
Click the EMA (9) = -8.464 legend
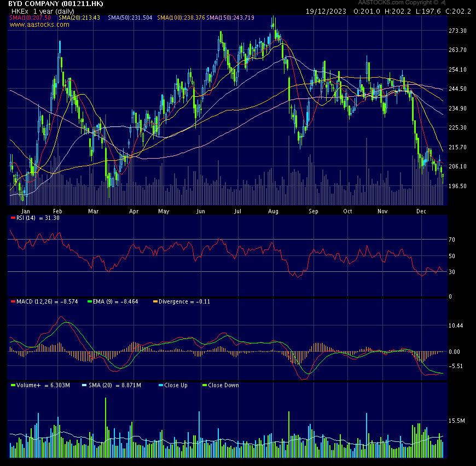click(x=115, y=301)
